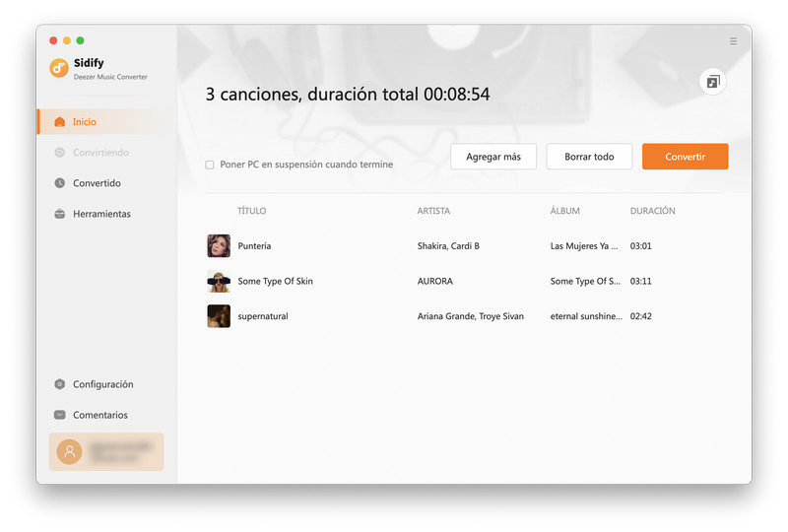
Task: Start conversion with the Convertir button
Action: point(685,157)
